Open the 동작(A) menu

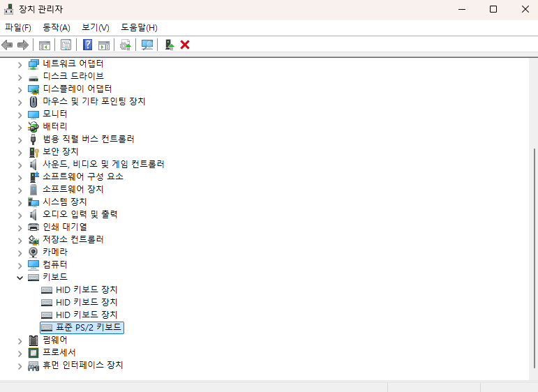57,27
